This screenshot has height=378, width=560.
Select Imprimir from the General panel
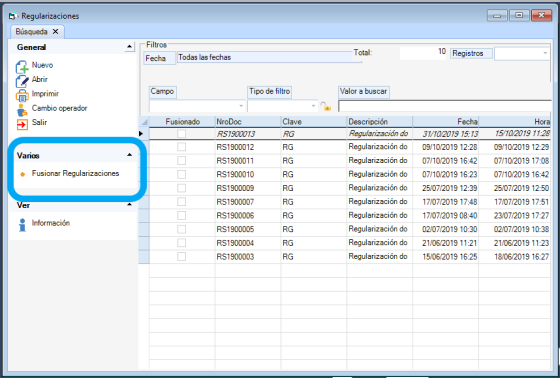[x=45, y=94]
